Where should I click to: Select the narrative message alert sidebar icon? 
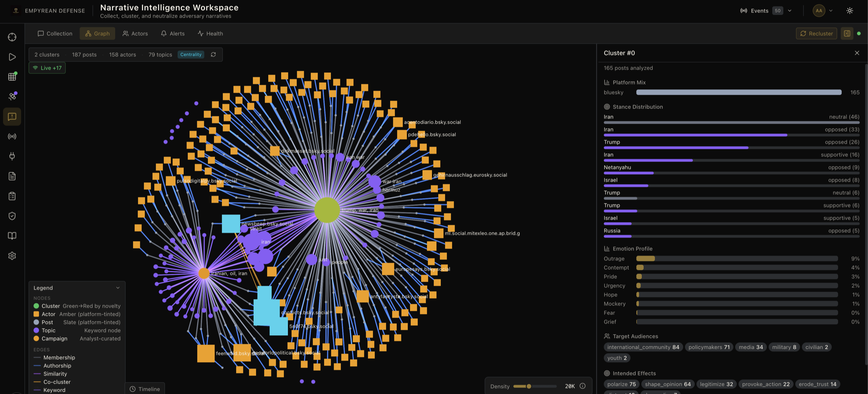coord(12,117)
